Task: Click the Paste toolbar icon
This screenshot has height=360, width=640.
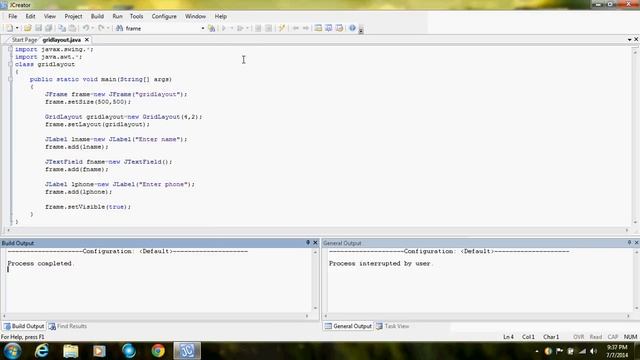Action: point(72,28)
